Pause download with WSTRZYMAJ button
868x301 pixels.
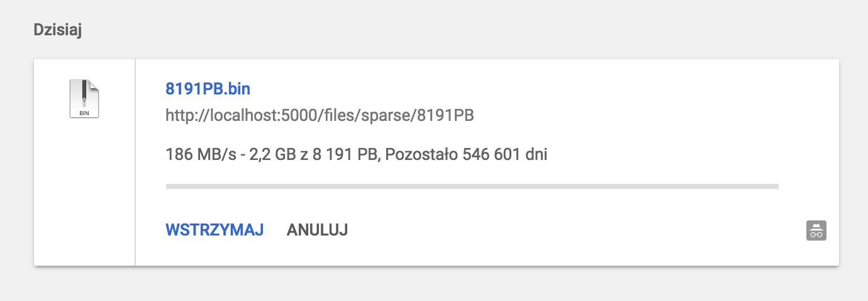pos(214,230)
